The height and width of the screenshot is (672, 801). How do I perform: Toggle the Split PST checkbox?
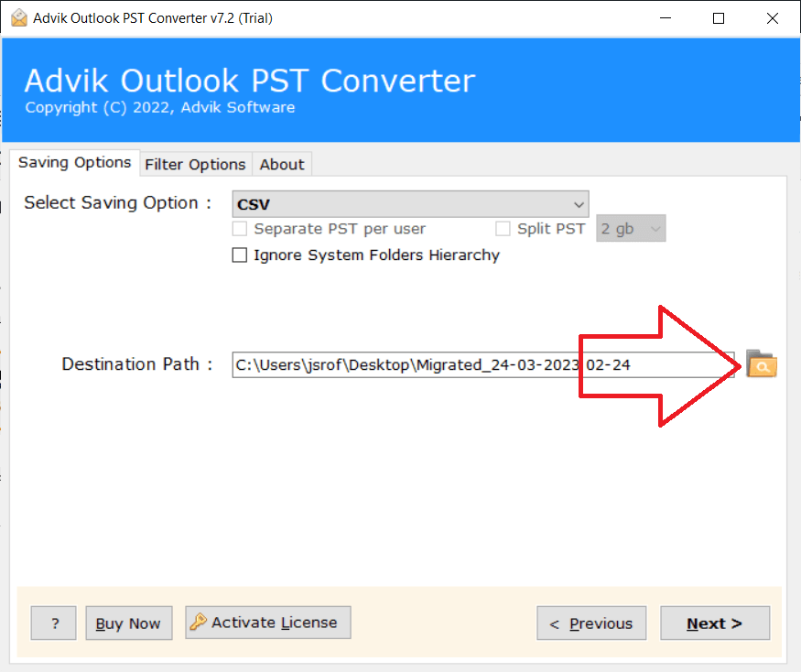pos(503,229)
